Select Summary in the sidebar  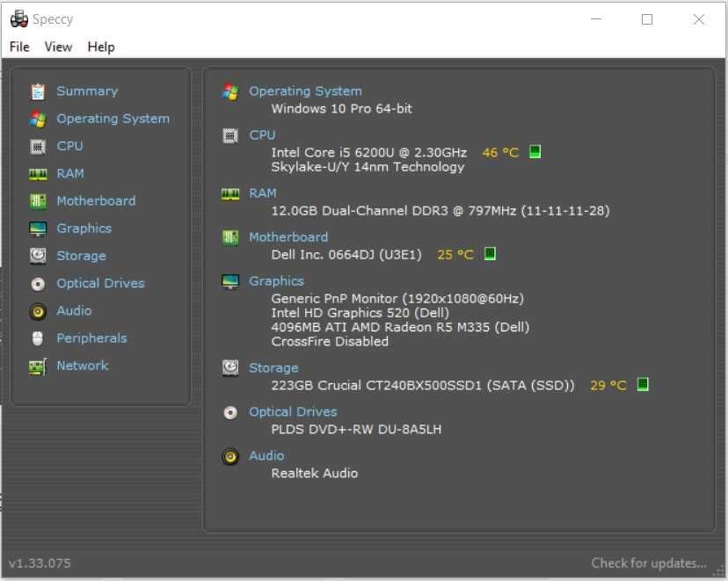point(87,91)
